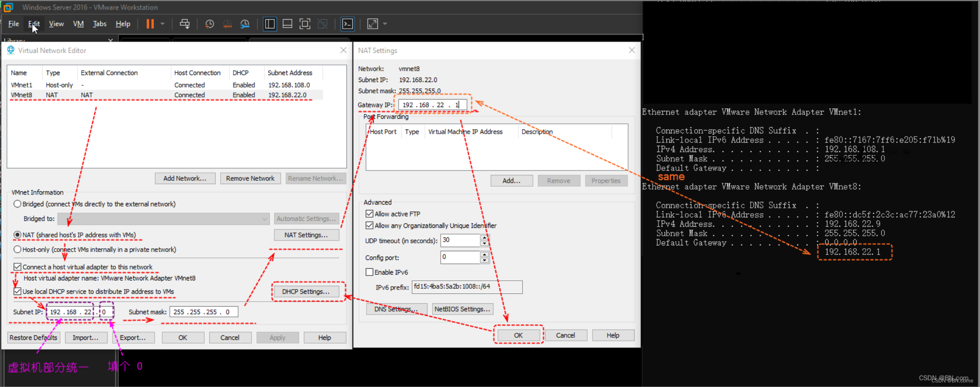Screen dimensions: 980x387
Task: Pause the virtual machine
Action: pyautogui.click(x=150, y=24)
